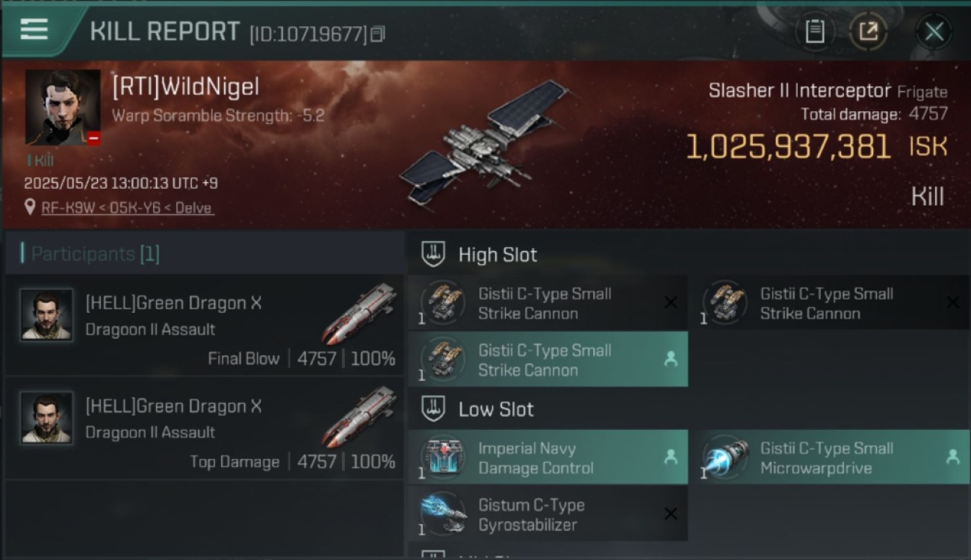Screen dimensions: 971x560
Task: Select the highlighted dropped Strike Cannon item
Action: tap(548, 359)
